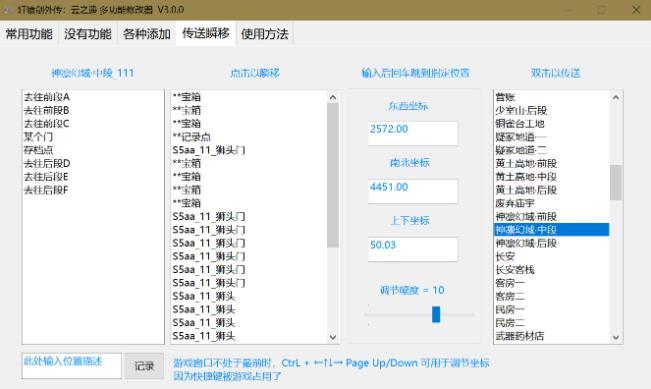Select 疑冢地道一 in the location list
Viewport: 651px width, 389px height.
(x=552, y=137)
